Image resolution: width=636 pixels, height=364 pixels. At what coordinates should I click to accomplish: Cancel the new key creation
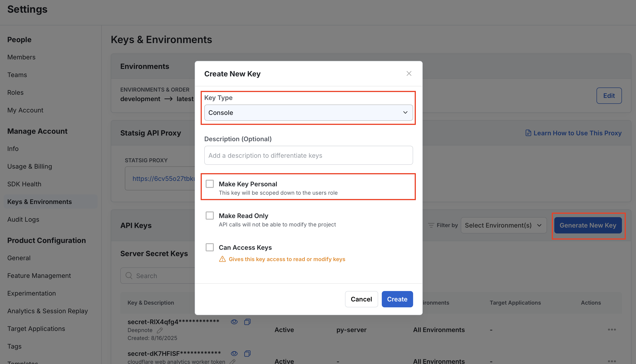click(361, 299)
